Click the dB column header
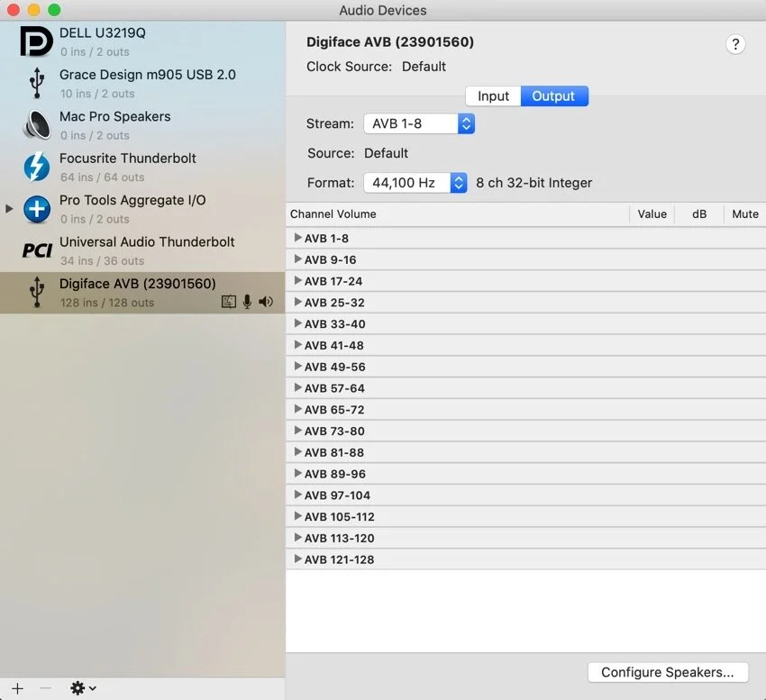Screen dimensions: 766x700 click(699, 214)
